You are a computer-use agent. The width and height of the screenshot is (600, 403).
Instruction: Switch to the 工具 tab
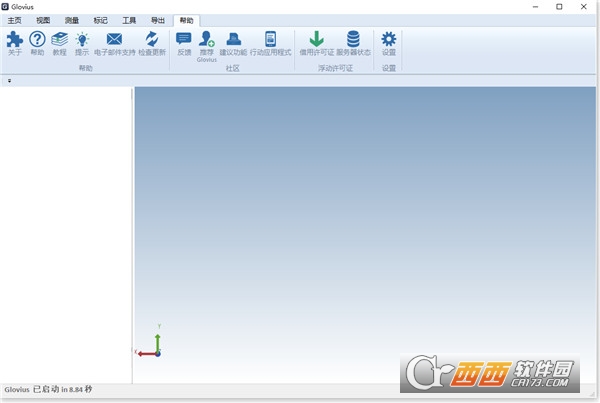pyautogui.click(x=129, y=20)
